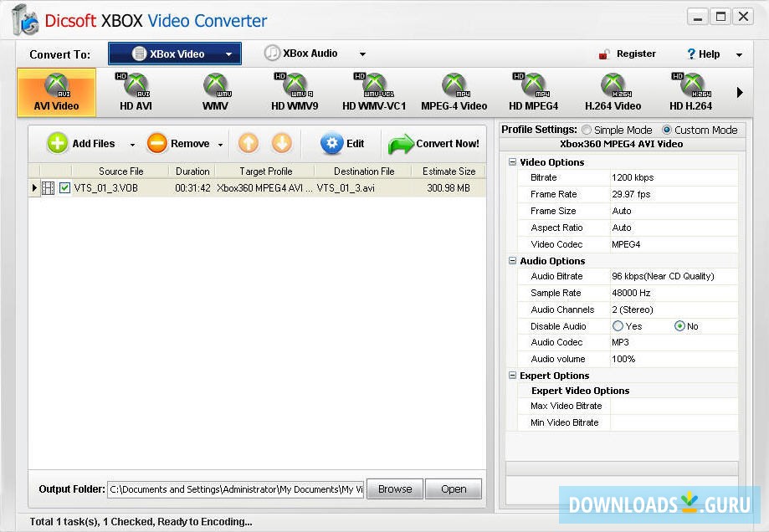Image resolution: width=769 pixels, height=532 pixels.
Task: Open the Add Files dropdown arrow
Action: point(132,145)
